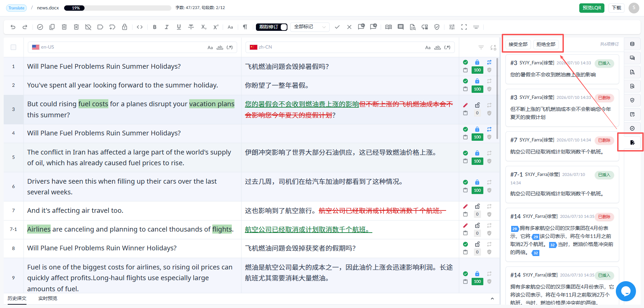
Task: Check the select-all segments checkbox
Action: pyautogui.click(x=13, y=47)
